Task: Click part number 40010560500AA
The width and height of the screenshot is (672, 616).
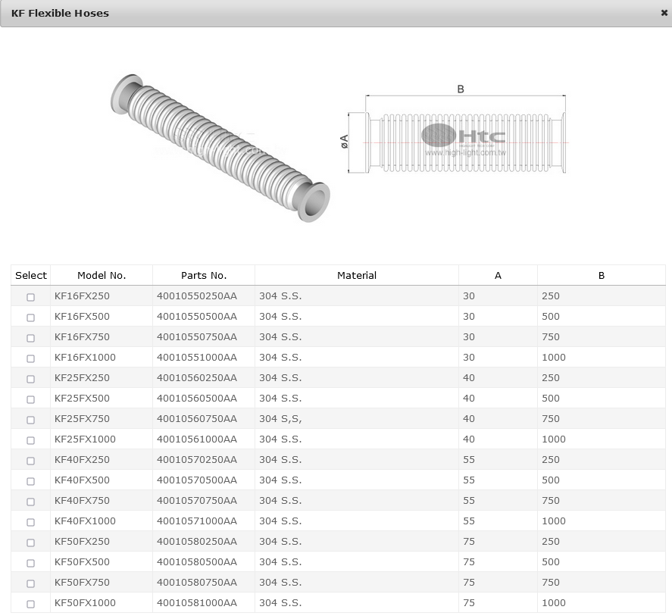Action: coord(197,399)
